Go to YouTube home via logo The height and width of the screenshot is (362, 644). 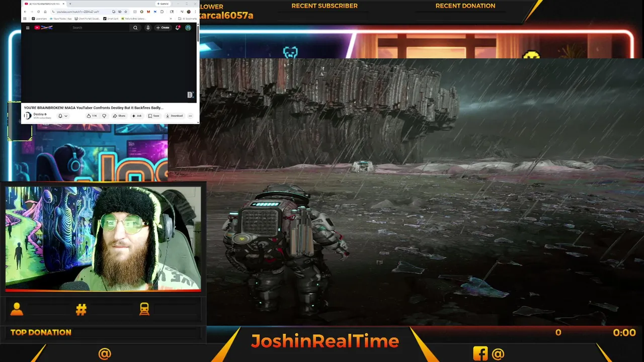44,28
